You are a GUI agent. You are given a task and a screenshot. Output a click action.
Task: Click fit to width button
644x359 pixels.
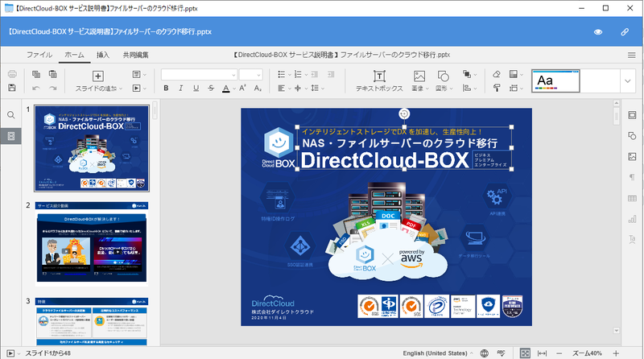click(542, 353)
